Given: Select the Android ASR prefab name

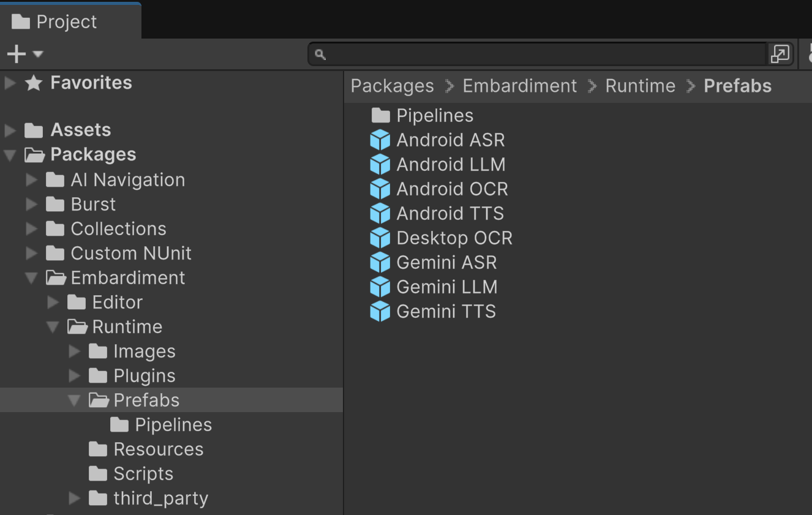Looking at the screenshot, I should pyautogui.click(x=451, y=140).
